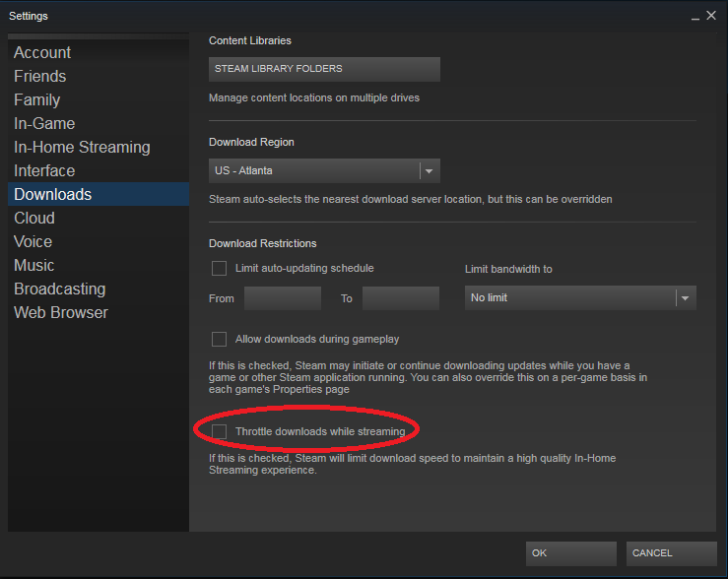
Task: Select the Downloads category
Action: coord(99,194)
